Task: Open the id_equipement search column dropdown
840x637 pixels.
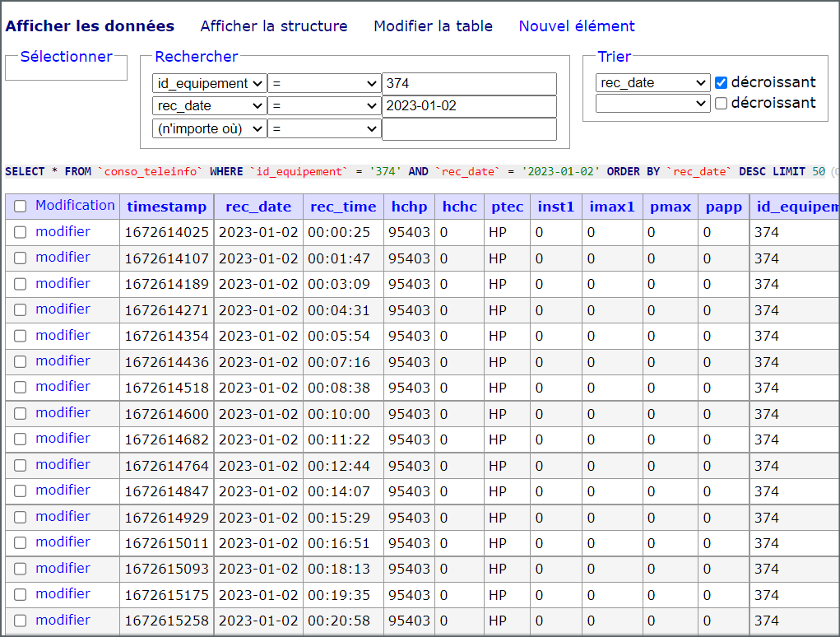Action: (x=209, y=84)
